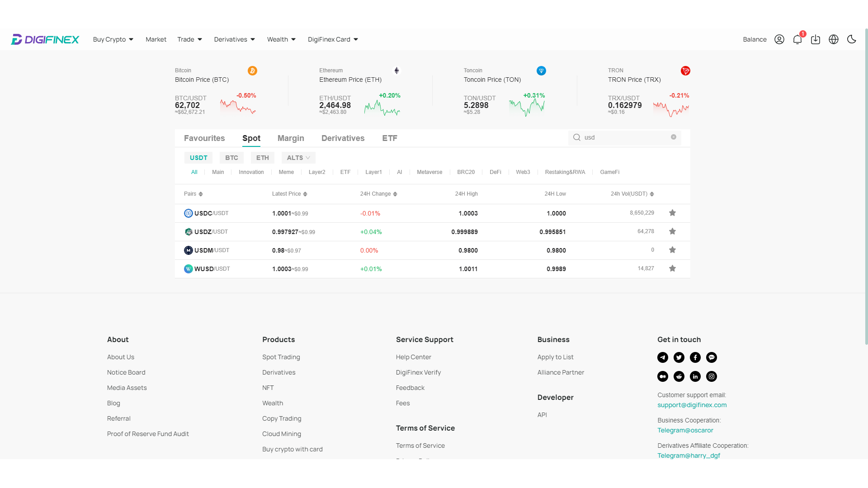The image size is (868, 488).
Task: Select the BTC quote filter
Action: pos(231,158)
